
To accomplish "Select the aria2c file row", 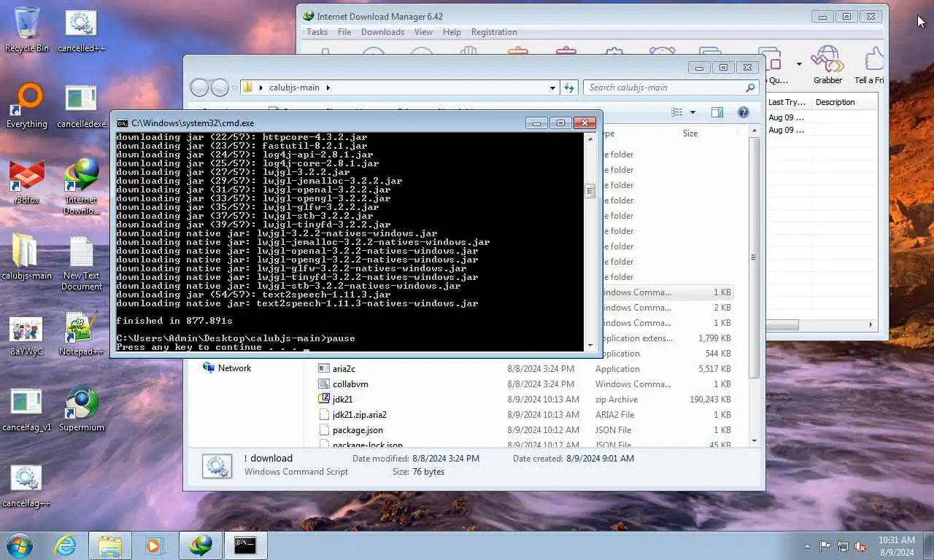I will [x=525, y=369].
